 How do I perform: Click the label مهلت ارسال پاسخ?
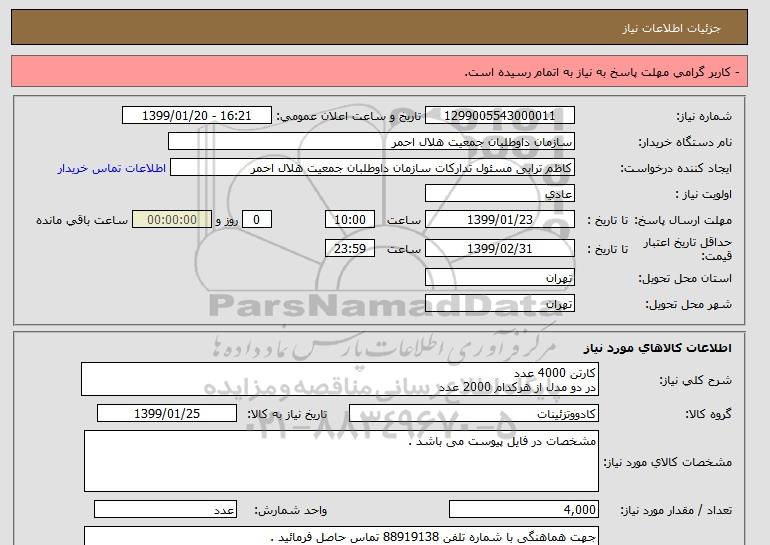coord(683,220)
